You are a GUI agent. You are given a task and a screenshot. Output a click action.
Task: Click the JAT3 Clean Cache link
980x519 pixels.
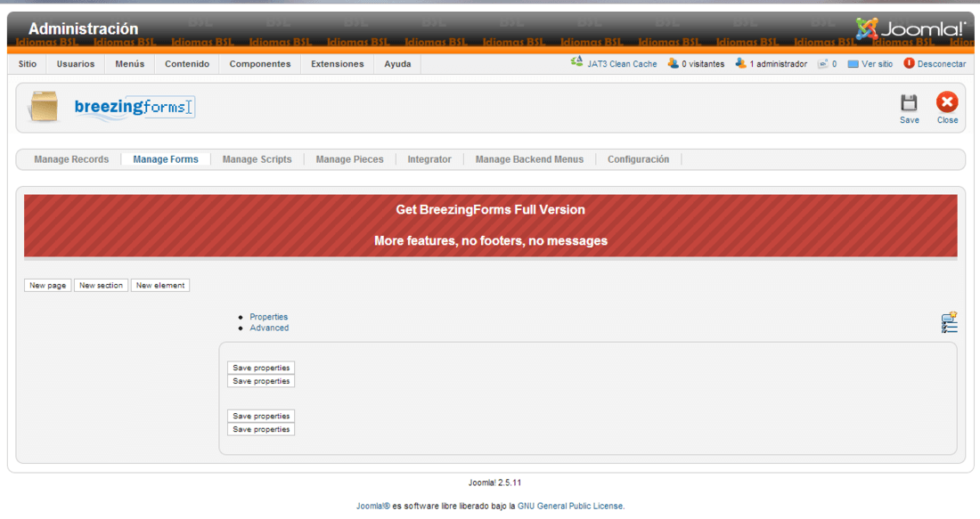point(622,64)
